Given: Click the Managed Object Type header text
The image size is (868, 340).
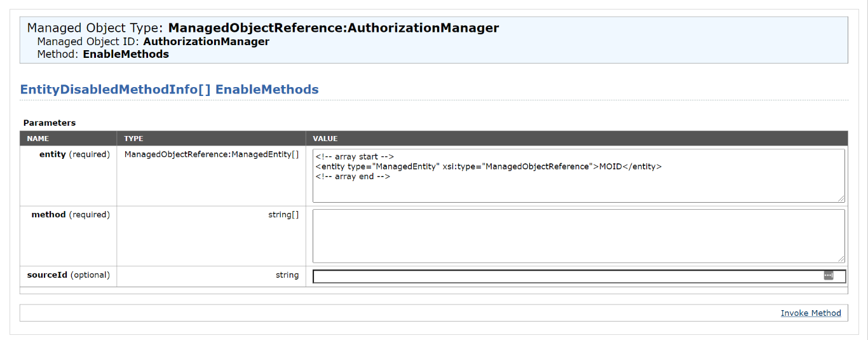Looking at the screenshot, I should click(263, 28).
